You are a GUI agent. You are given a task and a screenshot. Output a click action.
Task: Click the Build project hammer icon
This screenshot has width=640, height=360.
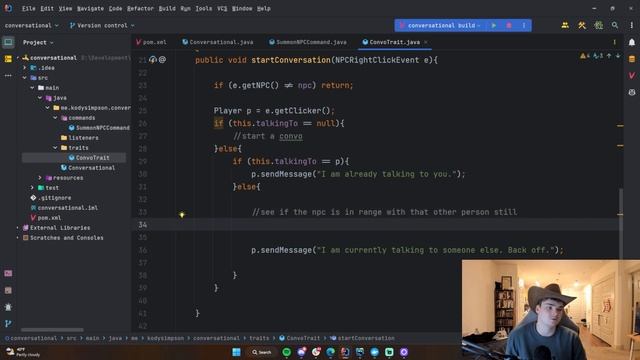click(582, 25)
